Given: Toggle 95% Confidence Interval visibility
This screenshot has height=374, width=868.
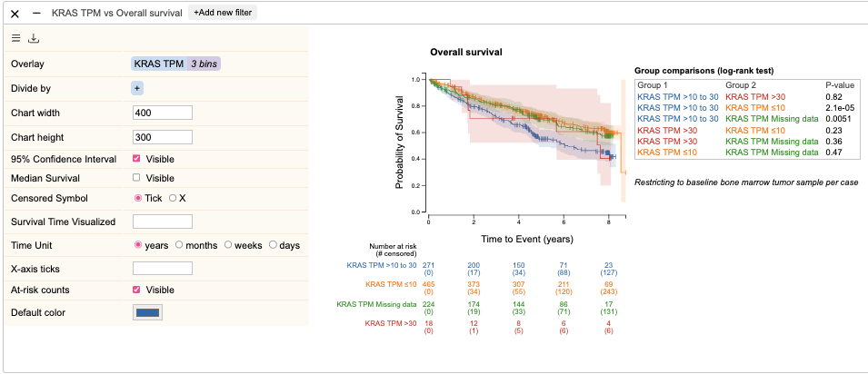Looking at the screenshot, I should coord(136,159).
